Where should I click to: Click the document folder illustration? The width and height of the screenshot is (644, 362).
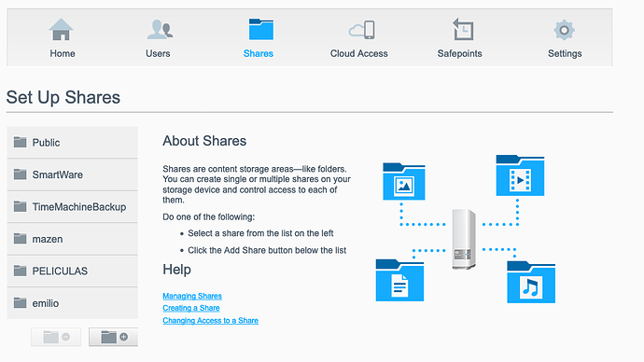point(399,280)
